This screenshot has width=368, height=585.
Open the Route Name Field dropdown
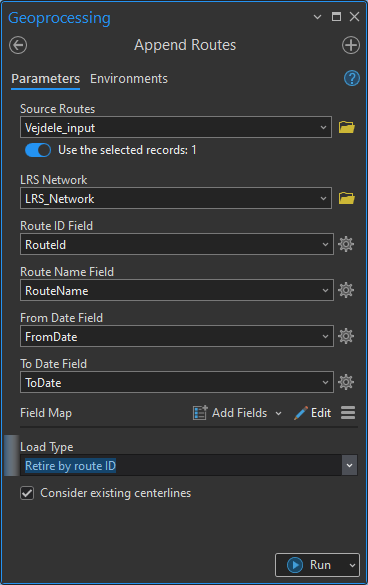coord(325,290)
